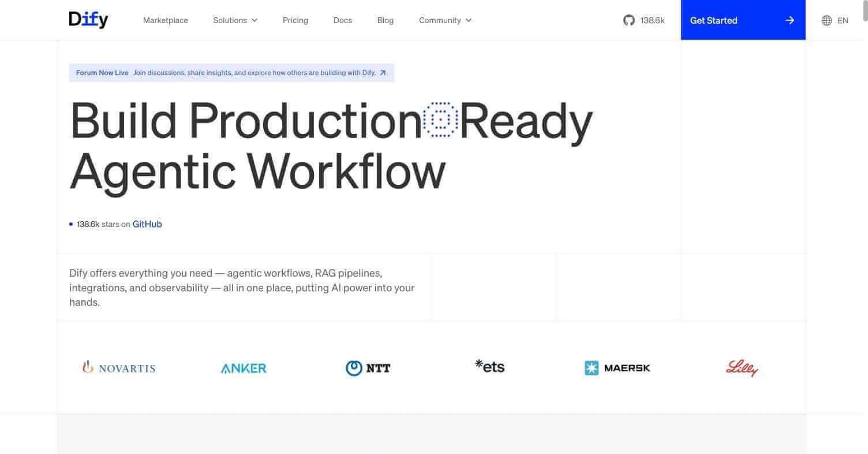Open the GitHub repository via octocat icon
868x454 pixels.
pyautogui.click(x=628, y=20)
